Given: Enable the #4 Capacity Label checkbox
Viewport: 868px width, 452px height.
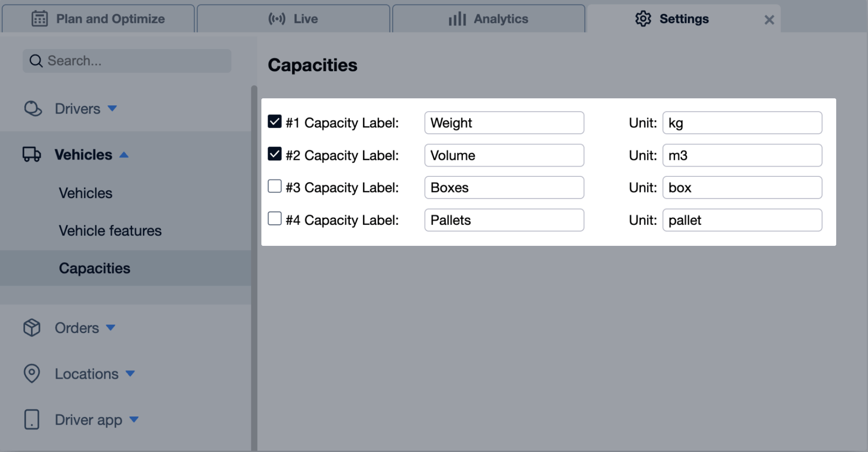Looking at the screenshot, I should (x=274, y=219).
